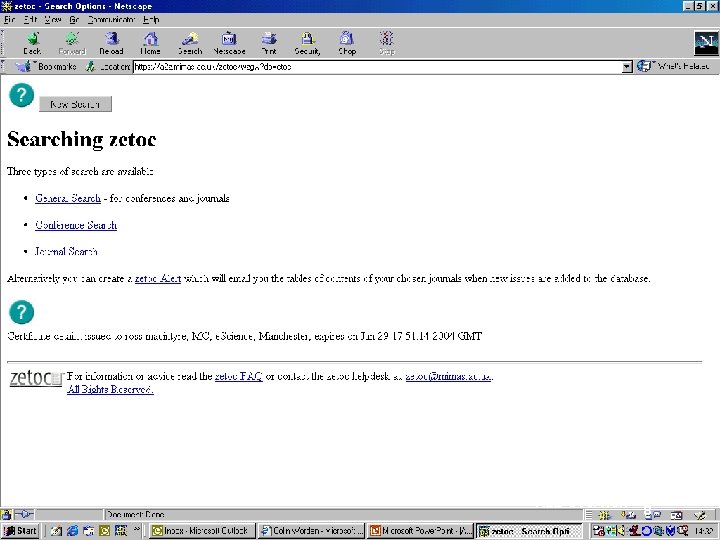Click the New Search button
The height and width of the screenshot is (540, 720).
pyautogui.click(x=75, y=104)
